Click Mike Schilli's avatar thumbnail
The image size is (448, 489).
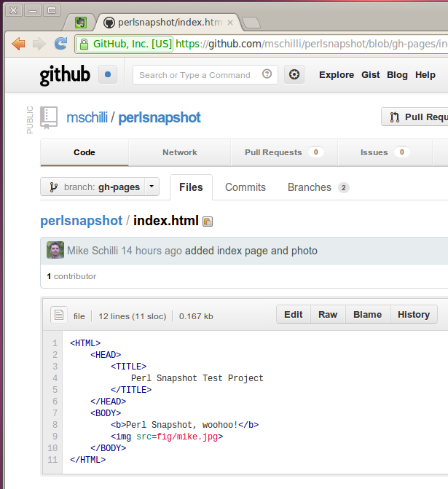[55, 250]
